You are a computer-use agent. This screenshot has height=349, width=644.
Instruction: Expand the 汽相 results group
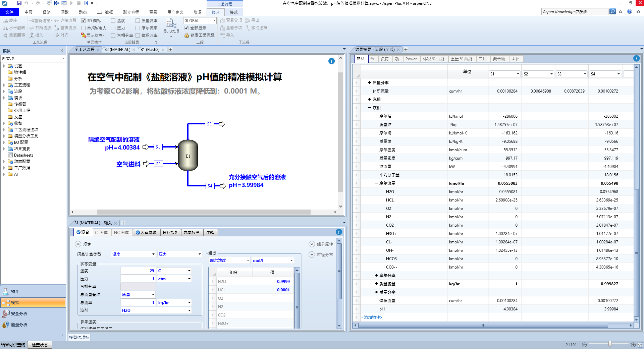pyautogui.click(x=370, y=99)
